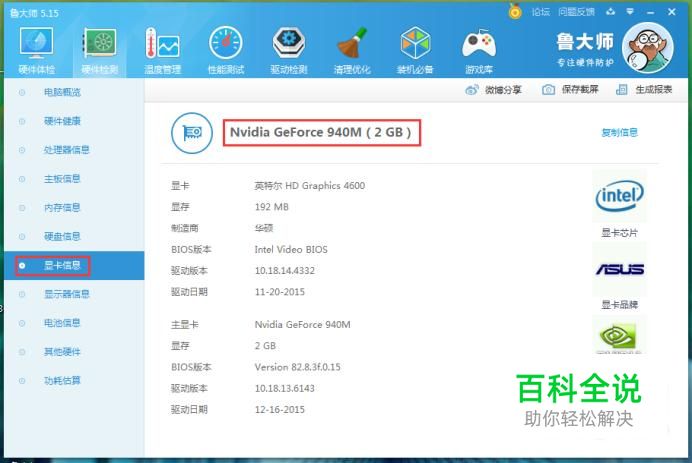The image size is (692, 463).
Task: Open the 游戏库 game library
Action: pos(479,50)
